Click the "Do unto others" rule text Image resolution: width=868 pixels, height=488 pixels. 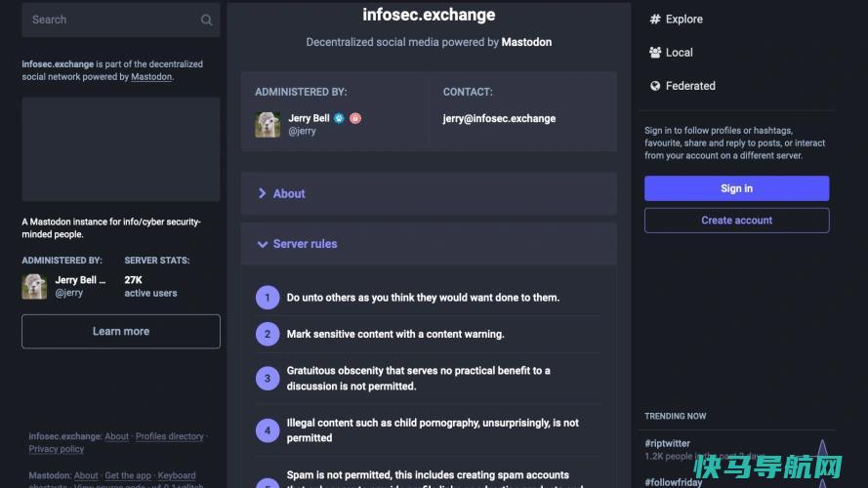coord(423,298)
